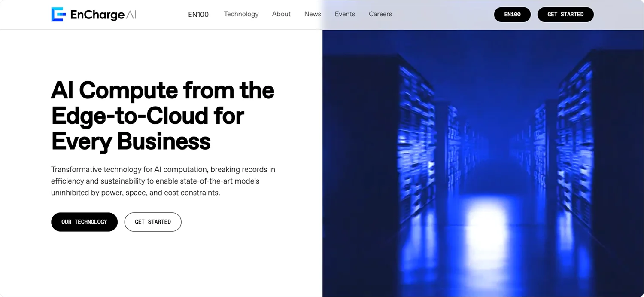Image resolution: width=644 pixels, height=297 pixels.
Task: Visit the Events page
Action: (345, 14)
